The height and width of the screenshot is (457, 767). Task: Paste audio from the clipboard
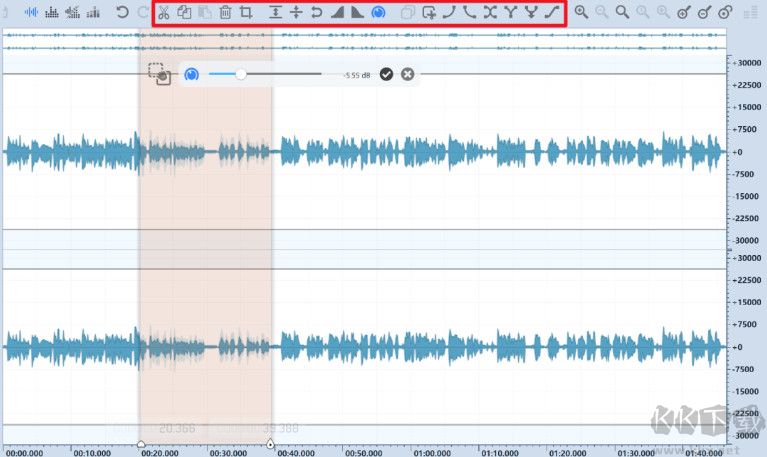click(x=205, y=12)
